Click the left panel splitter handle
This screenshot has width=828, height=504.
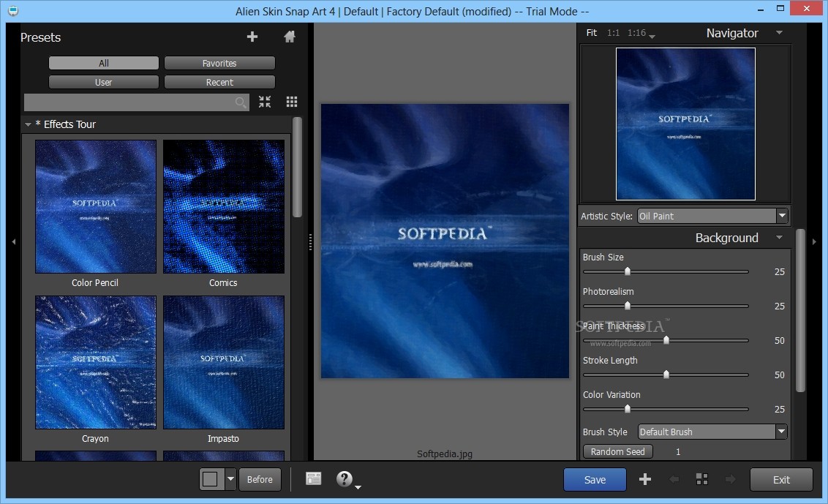[x=310, y=242]
